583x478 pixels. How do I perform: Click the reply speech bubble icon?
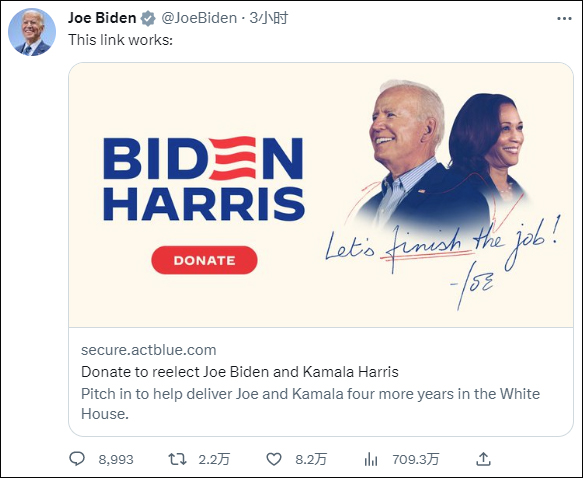[77, 459]
